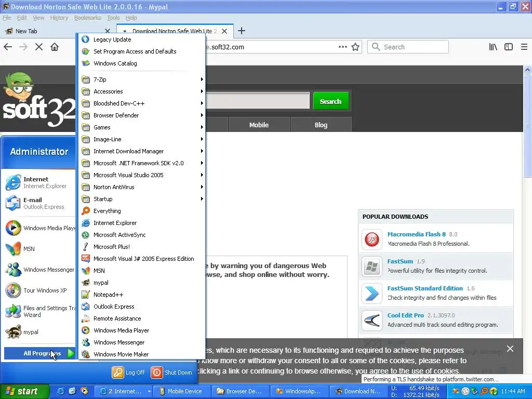
Task: Start Tour Windows XP
Action: point(39,290)
